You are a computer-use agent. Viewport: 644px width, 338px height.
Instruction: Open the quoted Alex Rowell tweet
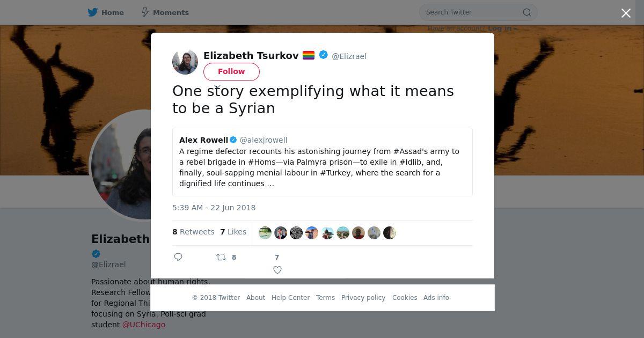(x=323, y=162)
